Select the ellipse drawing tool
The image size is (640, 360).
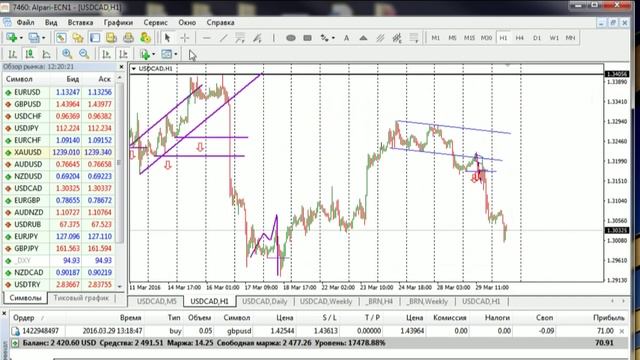(x=291, y=38)
